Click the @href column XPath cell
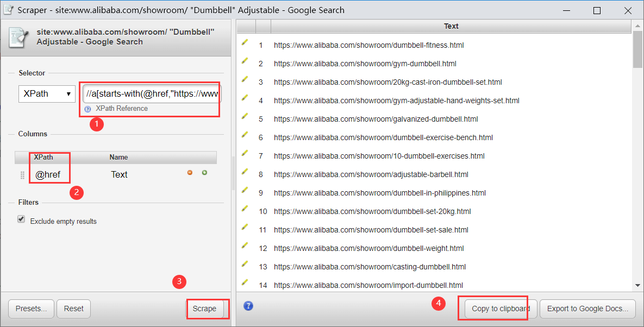The image size is (644, 327). pos(48,175)
